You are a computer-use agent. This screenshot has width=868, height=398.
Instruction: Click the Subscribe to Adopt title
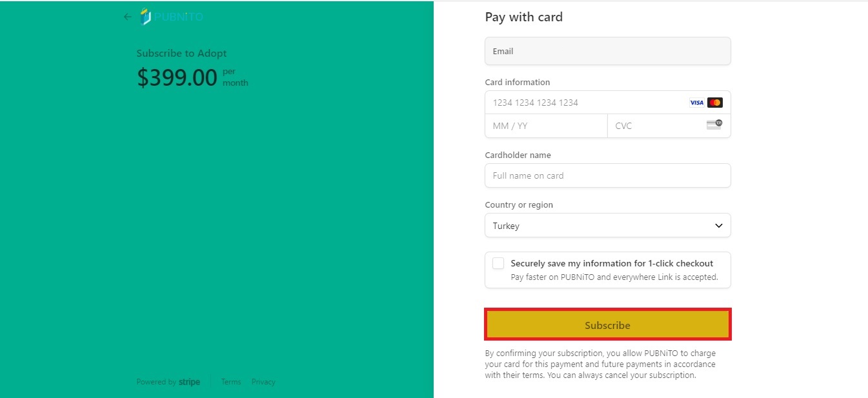click(181, 54)
